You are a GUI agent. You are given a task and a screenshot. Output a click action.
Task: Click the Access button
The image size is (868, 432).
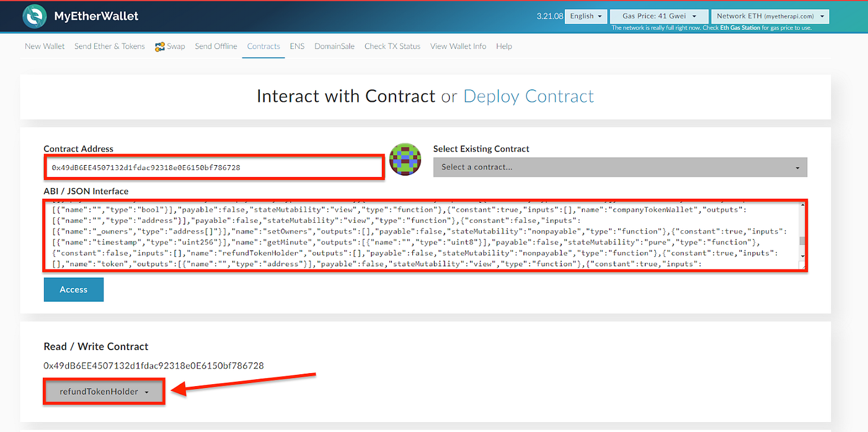pos(74,289)
